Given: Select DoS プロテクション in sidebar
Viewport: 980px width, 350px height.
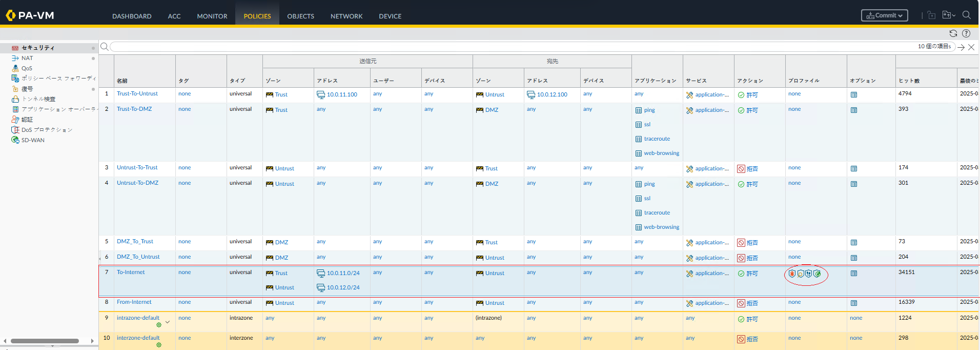Looking at the screenshot, I should pos(47,130).
